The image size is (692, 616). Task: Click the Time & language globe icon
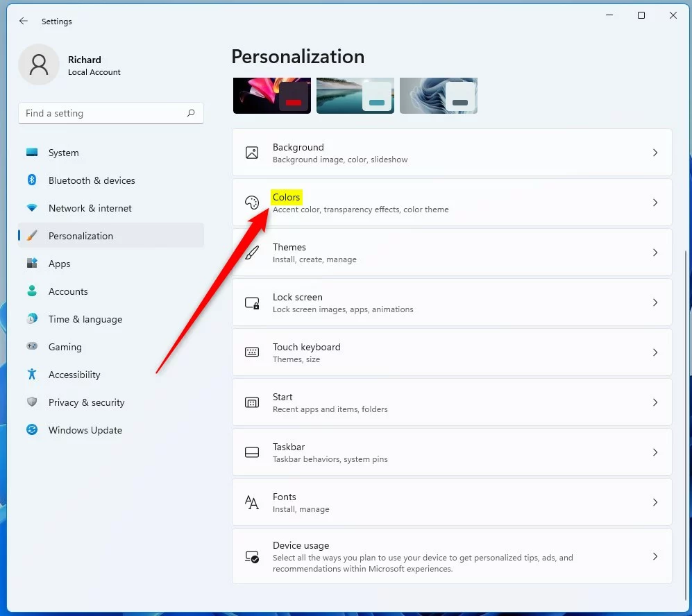click(32, 318)
